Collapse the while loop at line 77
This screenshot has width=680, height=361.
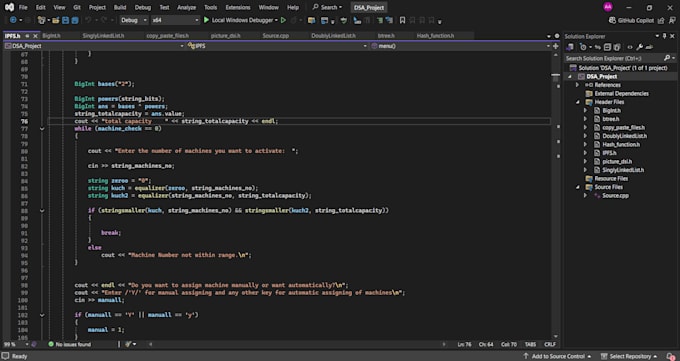tap(42, 129)
